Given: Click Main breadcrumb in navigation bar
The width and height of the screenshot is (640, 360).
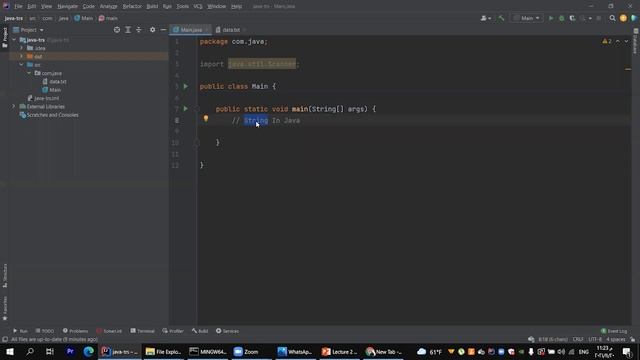Looking at the screenshot, I should [84, 18].
